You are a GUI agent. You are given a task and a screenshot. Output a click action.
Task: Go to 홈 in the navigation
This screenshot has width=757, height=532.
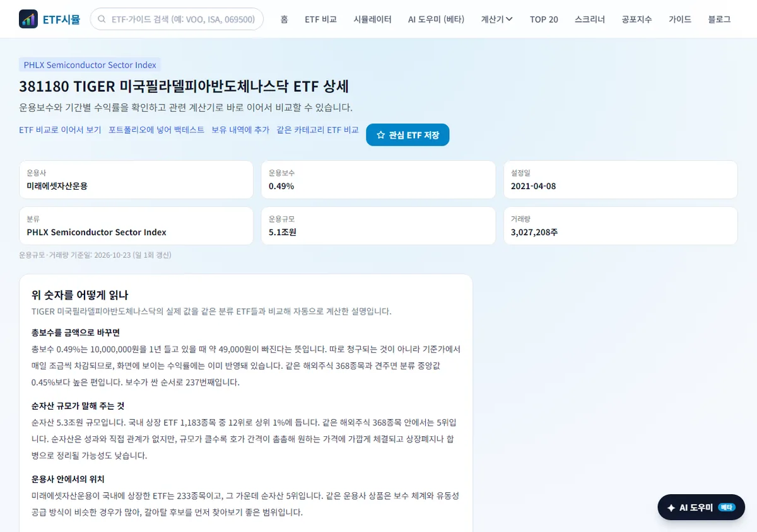pos(284,19)
